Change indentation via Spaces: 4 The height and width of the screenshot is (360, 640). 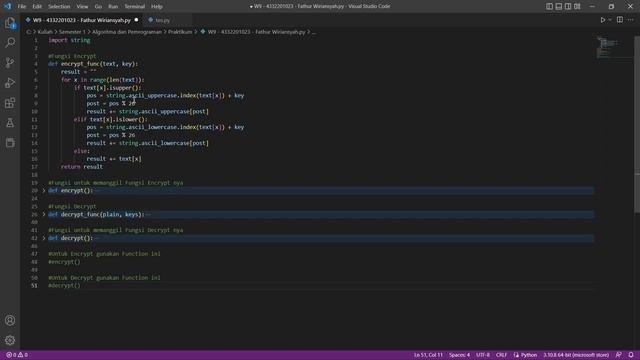[x=460, y=355]
